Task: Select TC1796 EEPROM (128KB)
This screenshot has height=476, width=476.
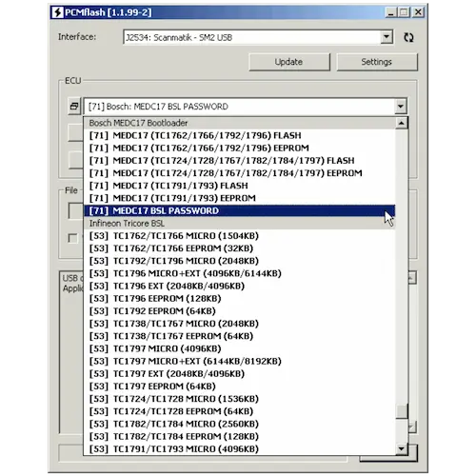Action: 239,299
